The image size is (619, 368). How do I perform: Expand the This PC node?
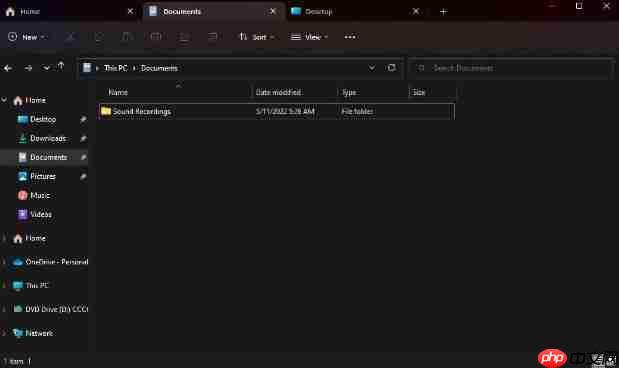click(x=4, y=285)
